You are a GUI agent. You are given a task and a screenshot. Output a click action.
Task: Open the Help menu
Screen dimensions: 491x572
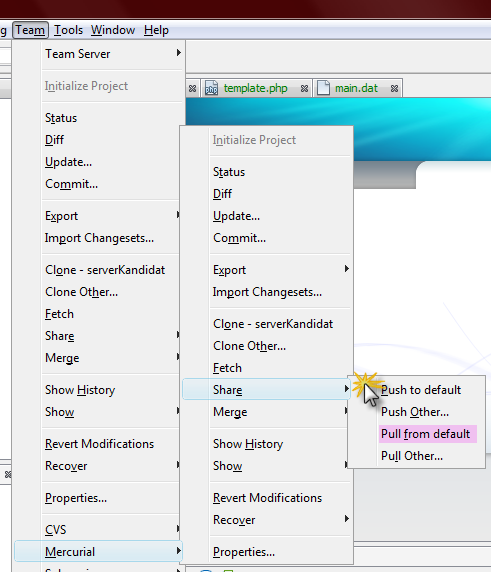tap(156, 30)
